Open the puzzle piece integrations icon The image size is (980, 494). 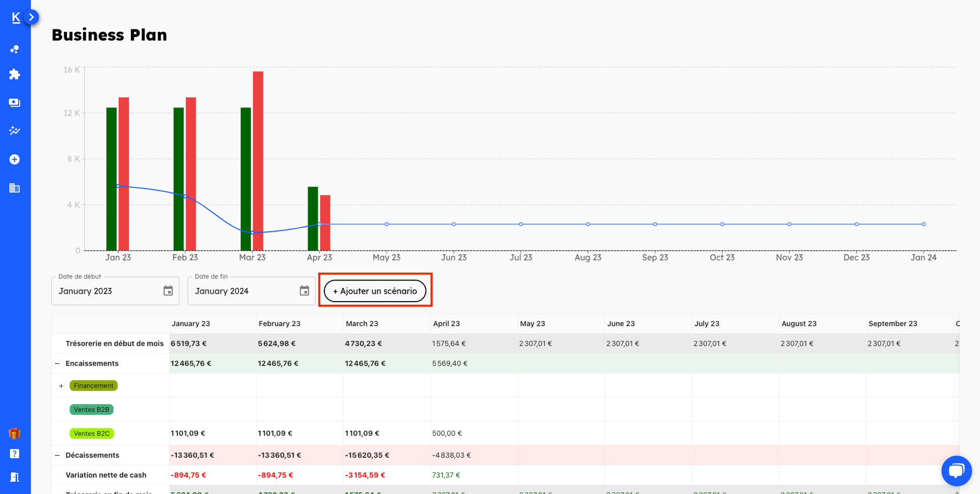15,74
